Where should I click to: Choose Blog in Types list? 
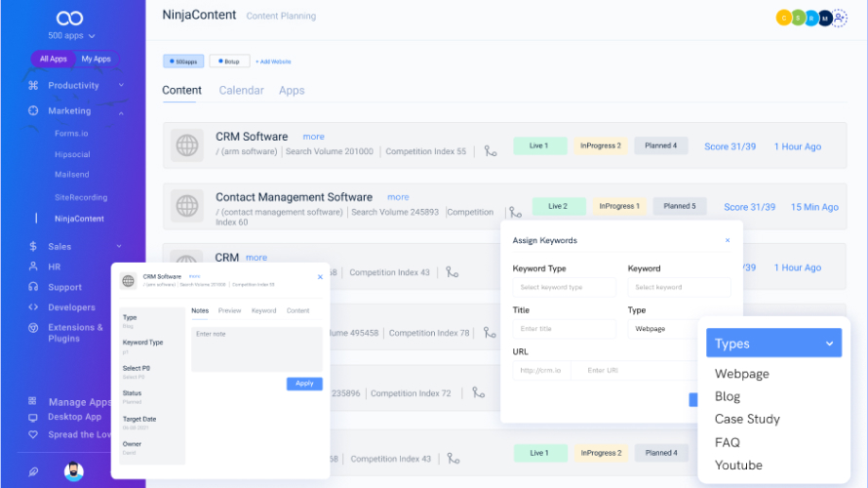pos(728,396)
